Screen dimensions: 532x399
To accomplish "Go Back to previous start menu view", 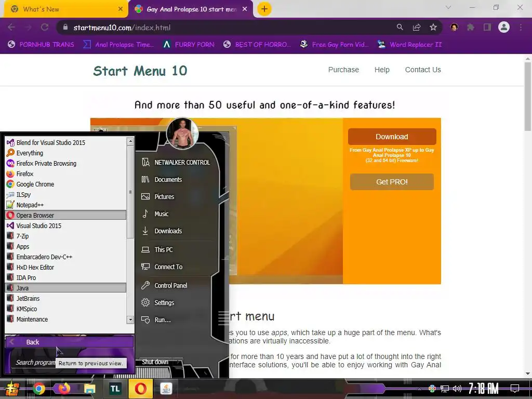I will point(70,342).
